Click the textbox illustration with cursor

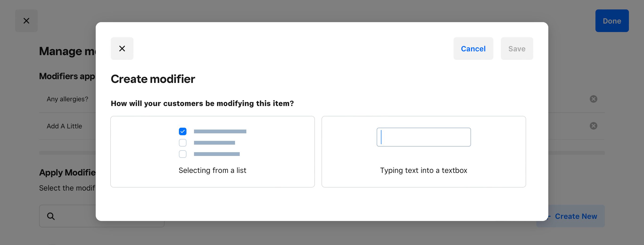pyautogui.click(x=424, y=137)
